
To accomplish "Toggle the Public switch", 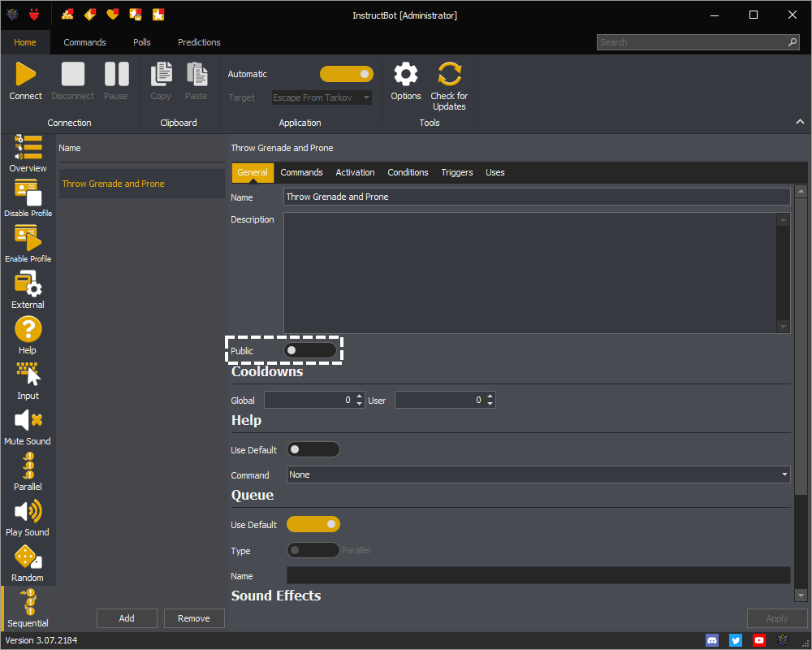I will [x=310, y=350].
